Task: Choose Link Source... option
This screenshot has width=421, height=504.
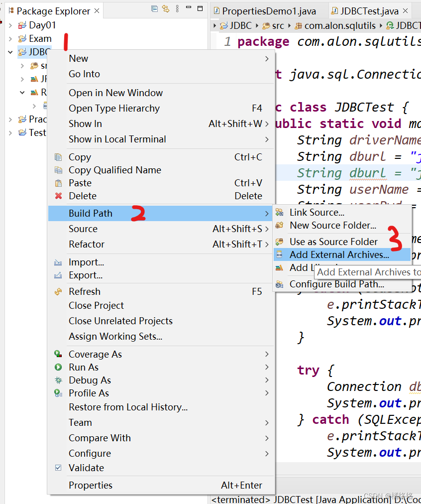Action: tap(342, 213)
